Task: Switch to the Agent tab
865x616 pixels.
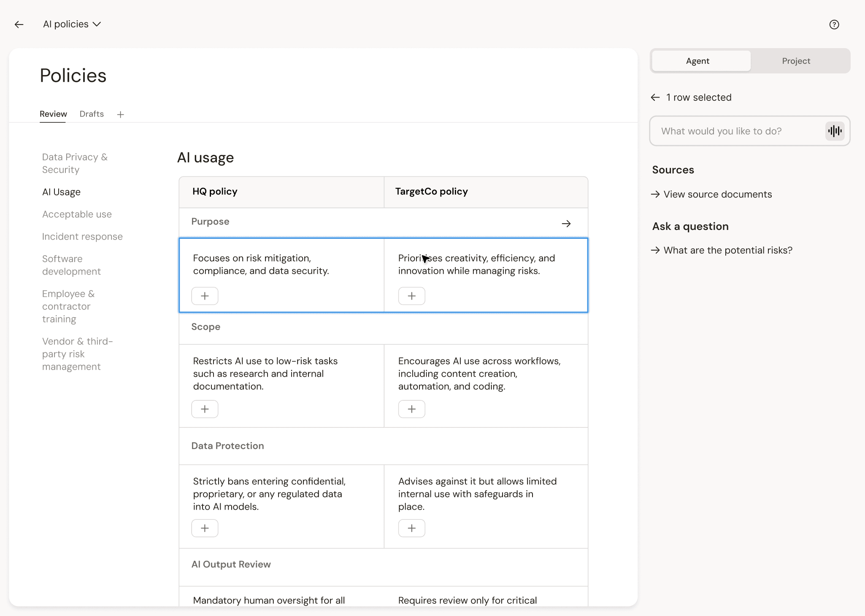Action: 701,61
